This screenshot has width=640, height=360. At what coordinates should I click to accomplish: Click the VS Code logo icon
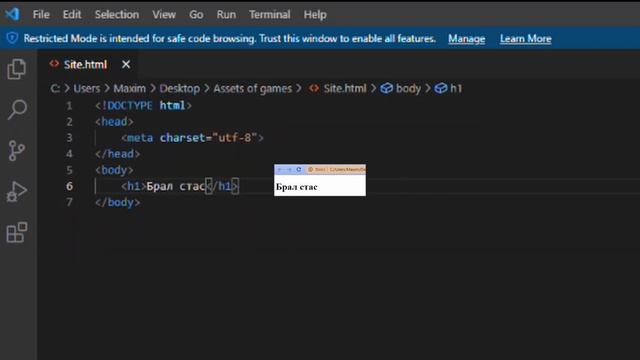12,14
